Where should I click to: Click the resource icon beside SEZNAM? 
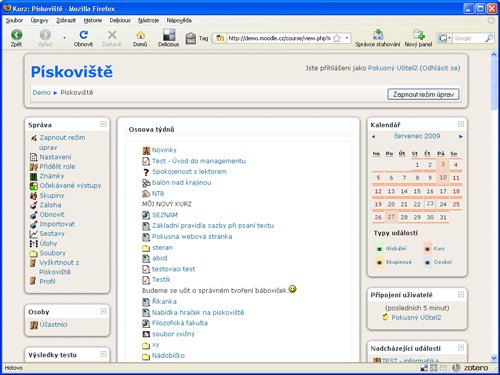point(146,215)
